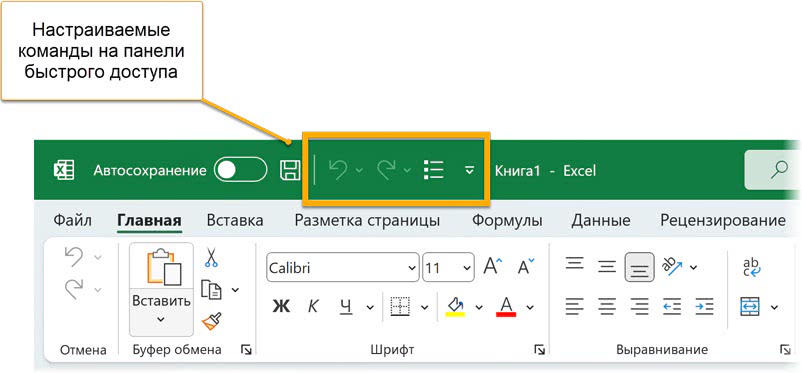Open Customize Quick Access Toolbar dropdown arrow
The height and width of the screenshot is (373, 802).
[470, 170]
